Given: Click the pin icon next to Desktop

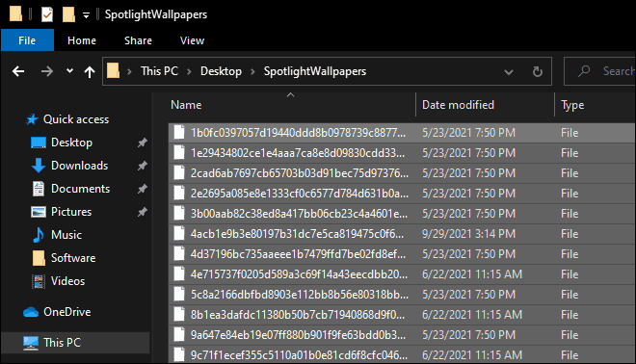Looking at the screenshot, I should 142,143.
